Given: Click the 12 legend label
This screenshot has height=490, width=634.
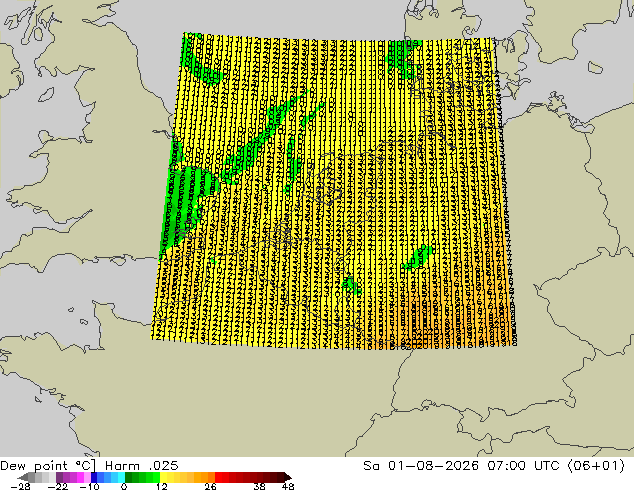Looking at the screenshot, I should pyautogui.click(x=162, y=486).
